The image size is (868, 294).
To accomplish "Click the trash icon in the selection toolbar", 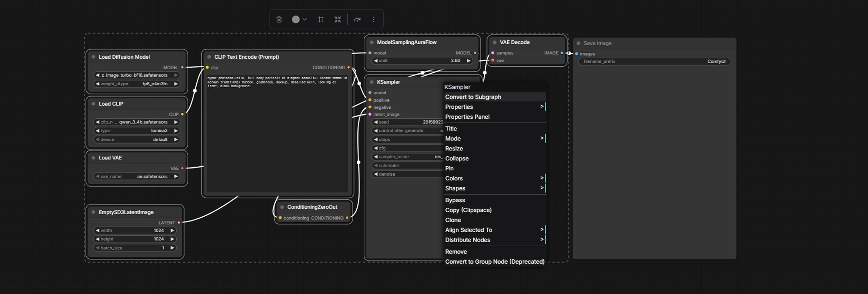I will (279, 19).
